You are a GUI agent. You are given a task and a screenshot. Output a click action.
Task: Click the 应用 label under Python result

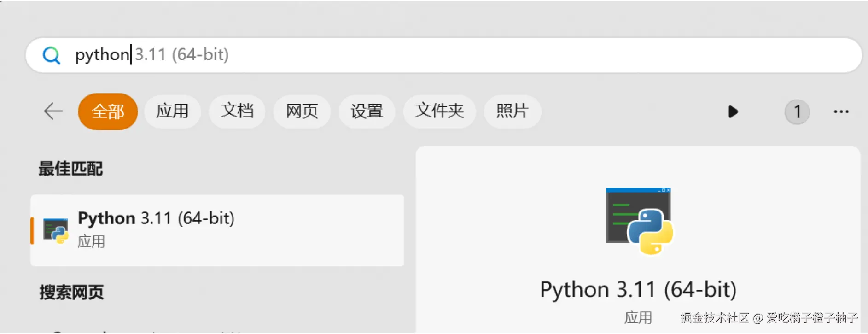tap(91, 241)
